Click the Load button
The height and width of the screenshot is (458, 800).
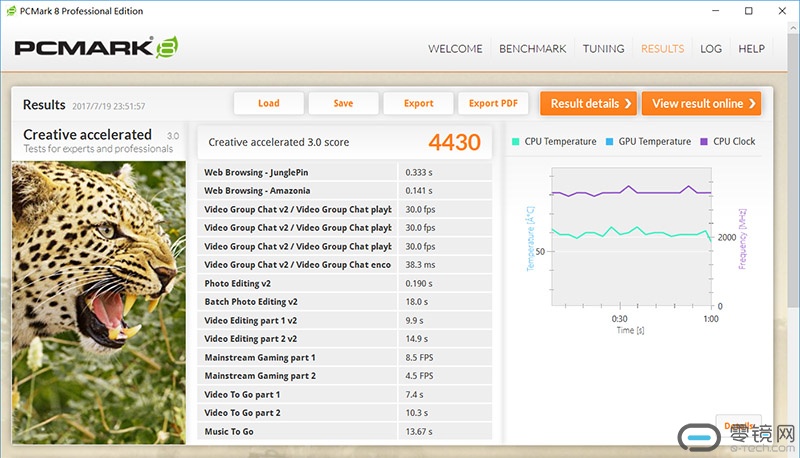[x=269, y=103]
